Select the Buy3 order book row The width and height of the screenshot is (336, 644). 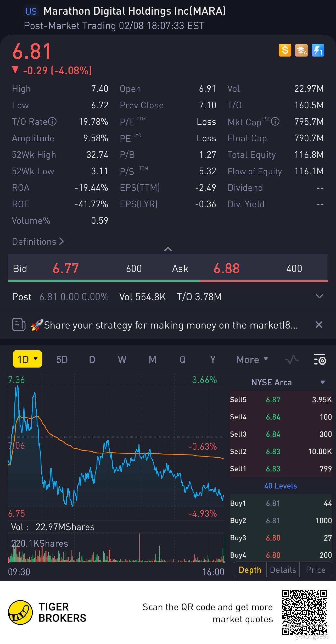point(281,538)
